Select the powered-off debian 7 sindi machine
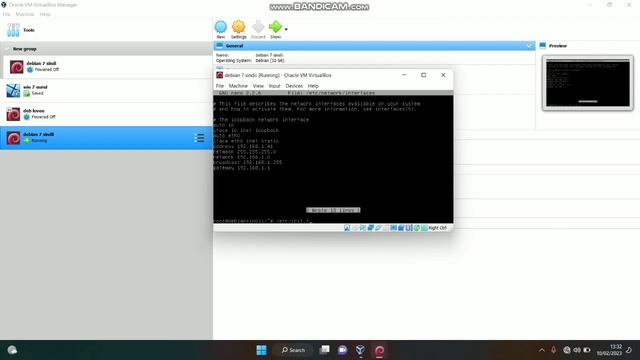This screenshot has height=360, width=640. (x=108, y=67)
